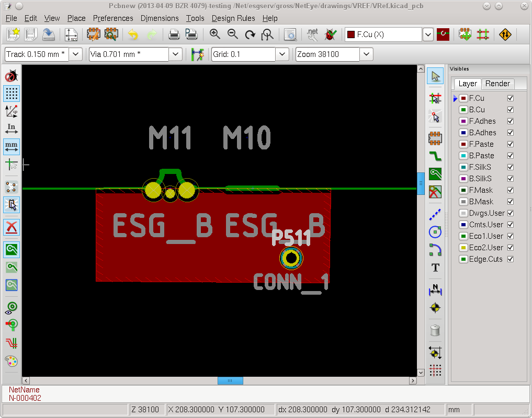Expand the Grid size dropdown
The height and width of the screenshot is (418, 532).
(282, 54)
